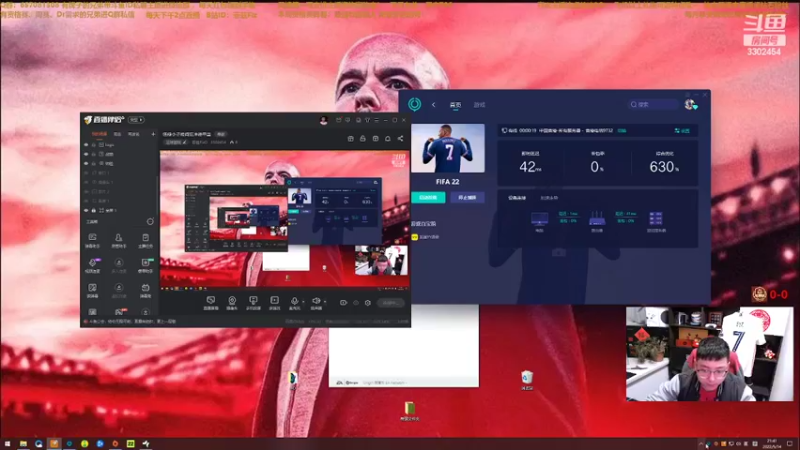Select the second tab in the network panel

pos(549,197)
